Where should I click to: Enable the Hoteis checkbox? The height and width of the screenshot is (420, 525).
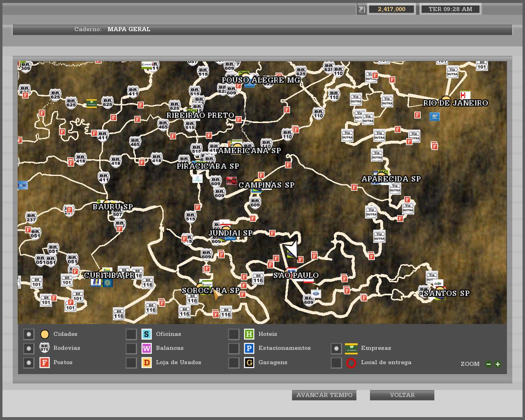point(234,334)
